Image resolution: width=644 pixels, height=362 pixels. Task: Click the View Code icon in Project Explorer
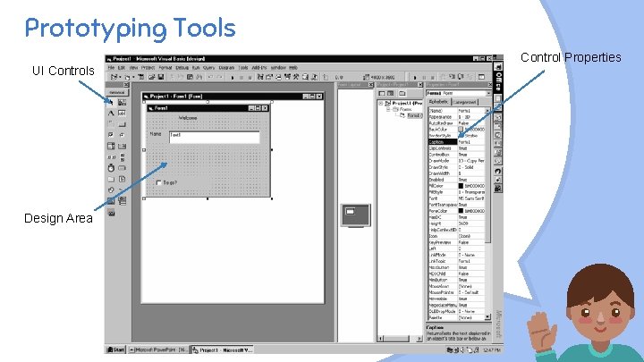[x=382, y=94]
